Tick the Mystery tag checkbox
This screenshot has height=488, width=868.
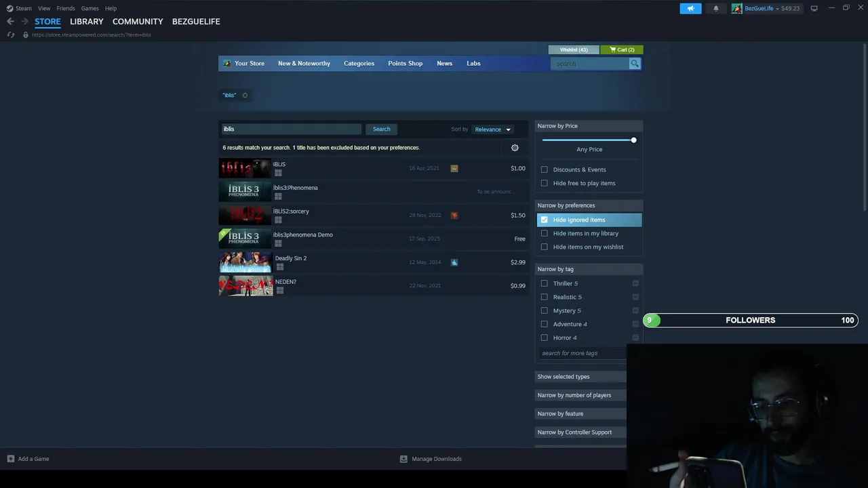544,310
